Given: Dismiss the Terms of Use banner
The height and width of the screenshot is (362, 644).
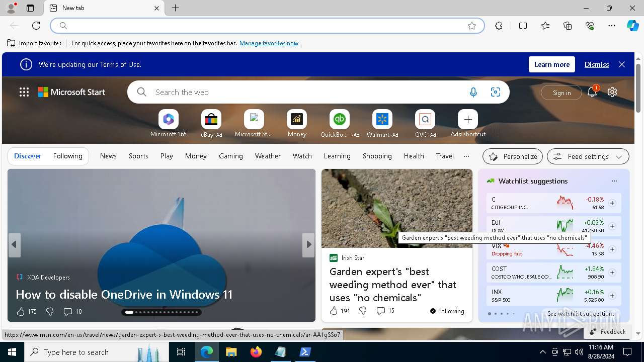Looking at the screenshot, I should click(597, 64).
